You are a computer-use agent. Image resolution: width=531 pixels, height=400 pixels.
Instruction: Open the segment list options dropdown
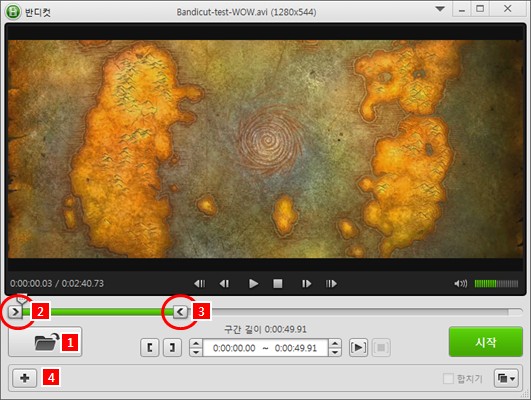506,378
